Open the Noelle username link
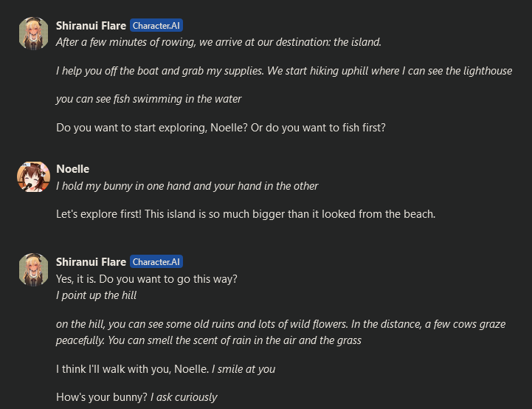The image size is (532, 409). pos(72,169)
